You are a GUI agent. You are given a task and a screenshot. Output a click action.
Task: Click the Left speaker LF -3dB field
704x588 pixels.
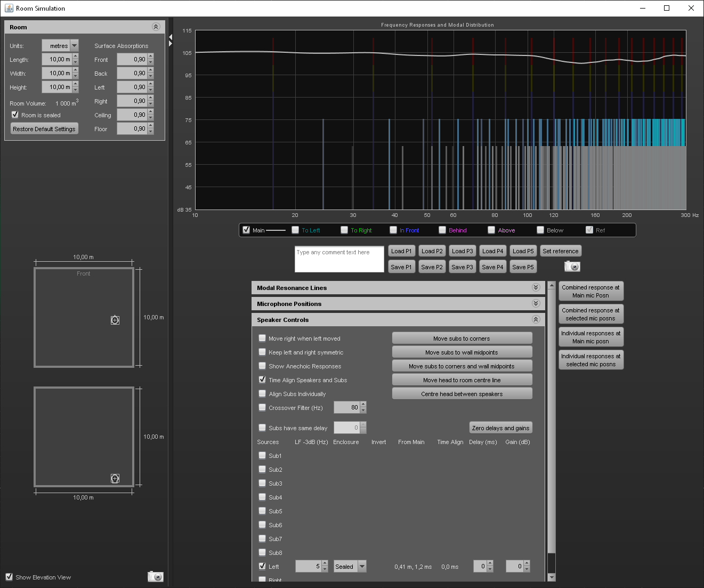(309, 566)
